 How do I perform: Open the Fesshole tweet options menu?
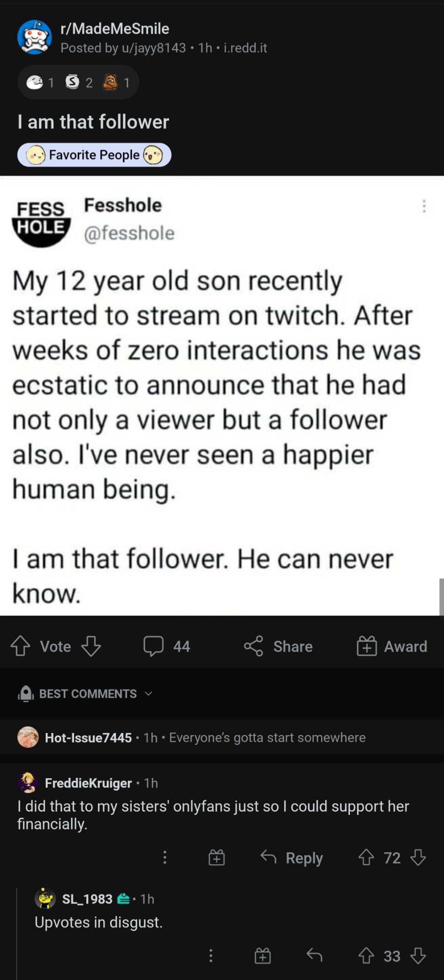424,206
